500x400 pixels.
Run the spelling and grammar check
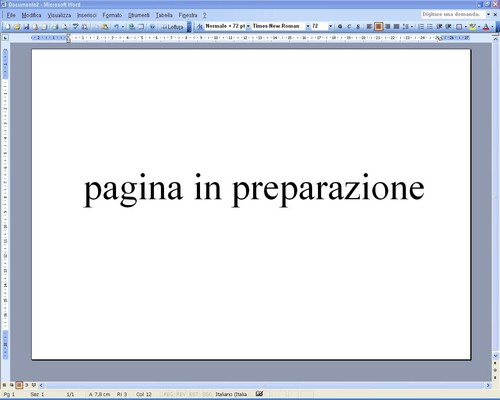click(x=76, y=27)
